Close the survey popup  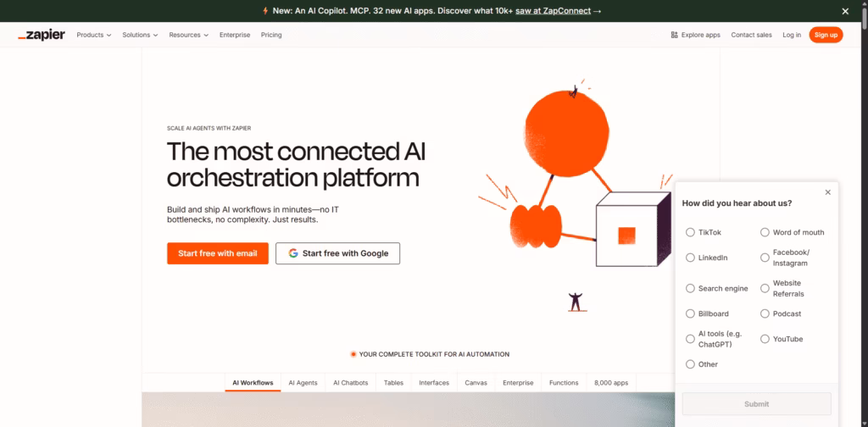tap(827, 192)
